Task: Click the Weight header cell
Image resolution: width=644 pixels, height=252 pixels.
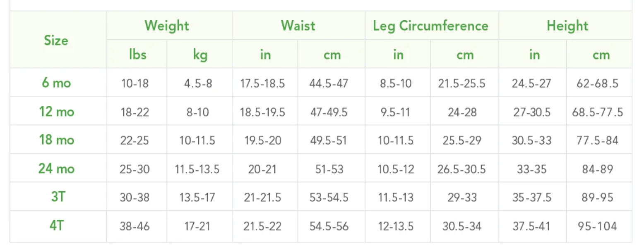Action: tap(167, 26)
